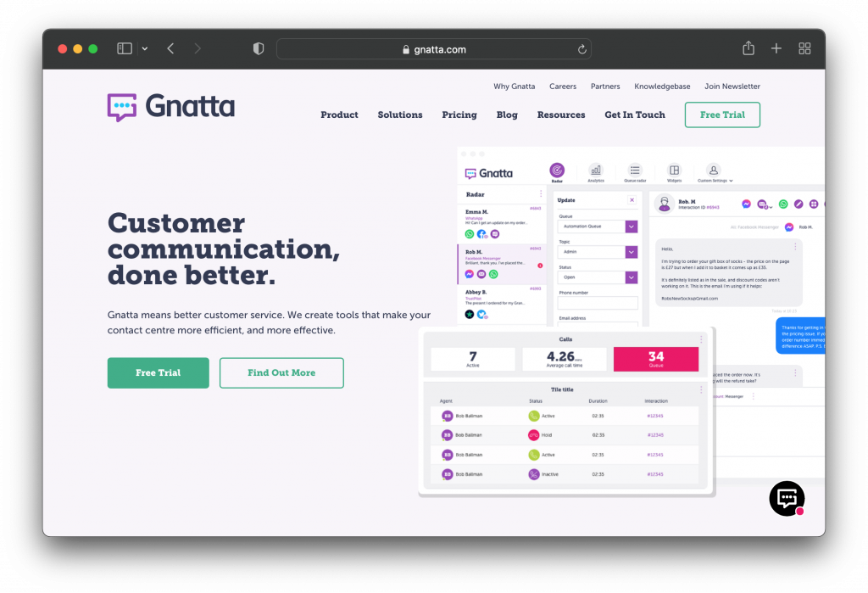Open the Analytics bar chart icon
This screenshot has height=593, width=868.
[595, 171]
